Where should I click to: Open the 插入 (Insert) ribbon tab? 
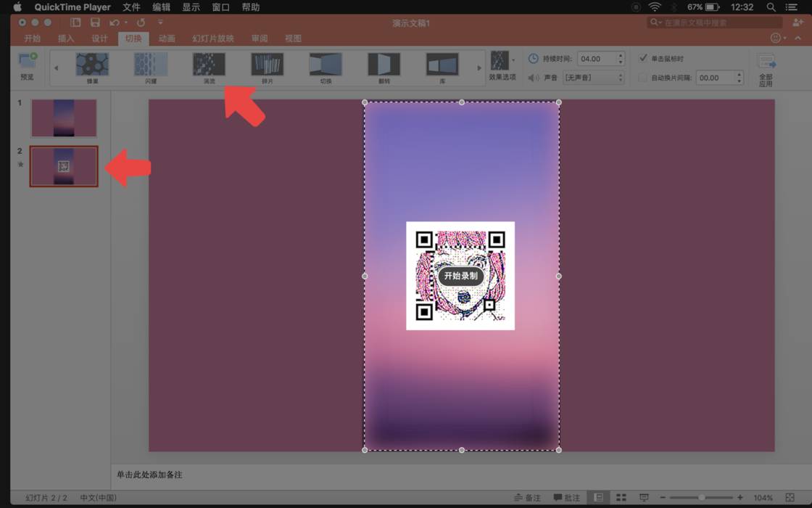[66, 38]
